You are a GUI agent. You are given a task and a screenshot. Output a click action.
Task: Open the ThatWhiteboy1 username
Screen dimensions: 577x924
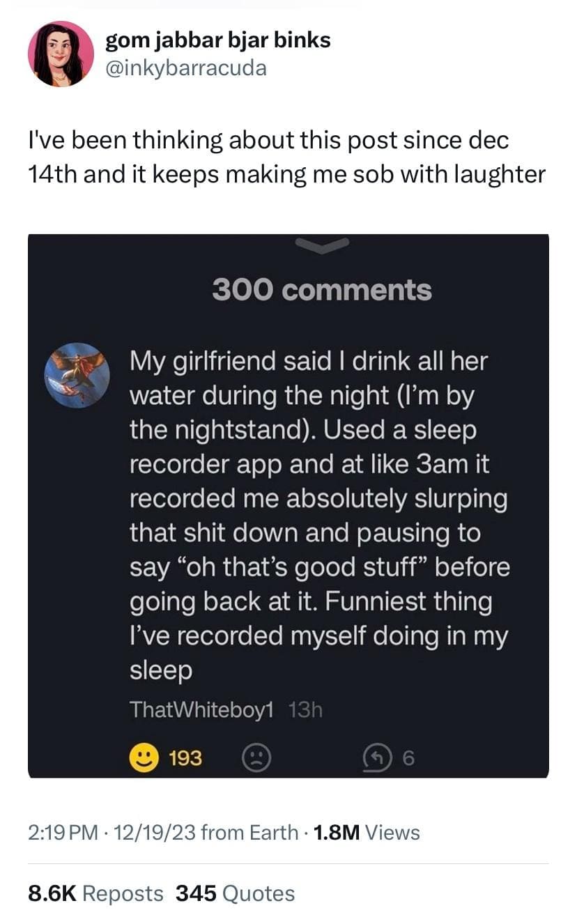(203, 710)
